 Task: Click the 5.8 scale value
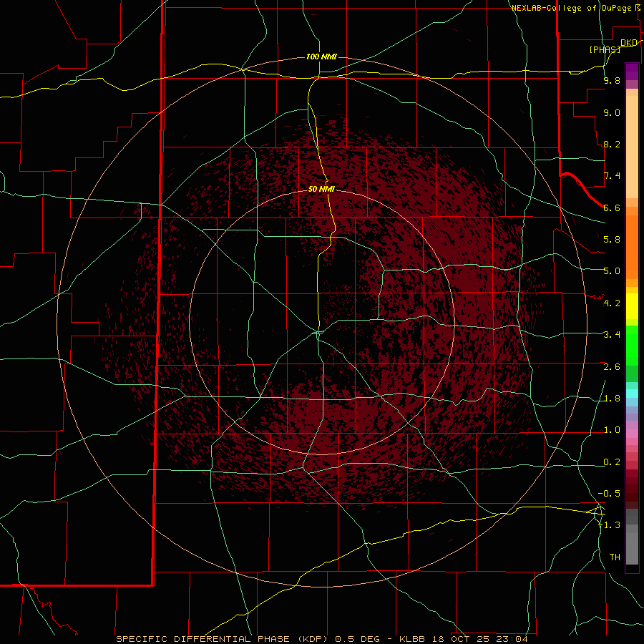coord(612,239)
